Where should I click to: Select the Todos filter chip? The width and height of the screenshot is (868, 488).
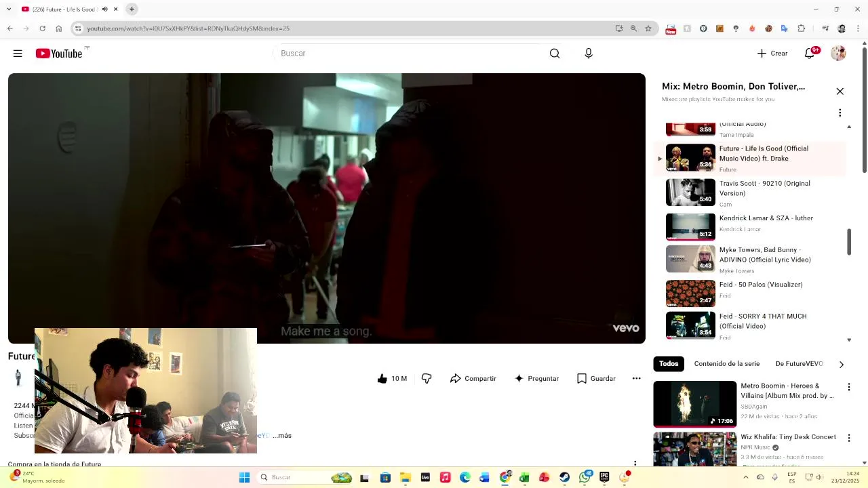[669, 364]
